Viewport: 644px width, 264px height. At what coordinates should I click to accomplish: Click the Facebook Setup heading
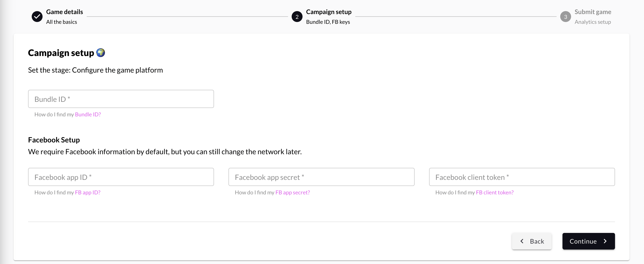pos(54,140)
